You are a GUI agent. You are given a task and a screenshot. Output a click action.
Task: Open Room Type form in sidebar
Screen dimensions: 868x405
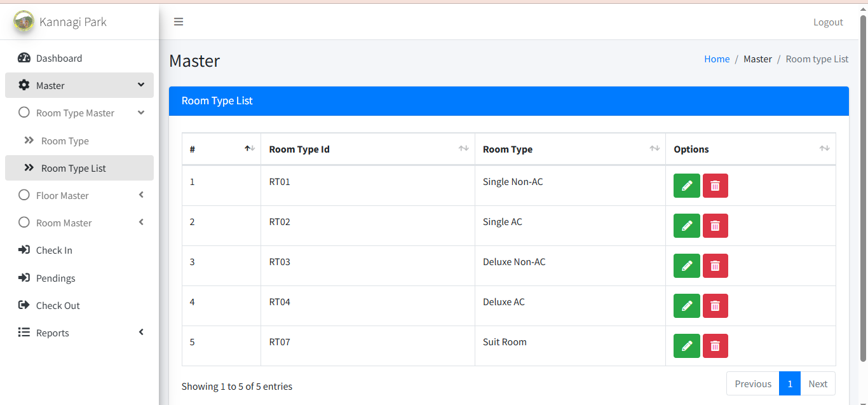[x=65, y=141]
